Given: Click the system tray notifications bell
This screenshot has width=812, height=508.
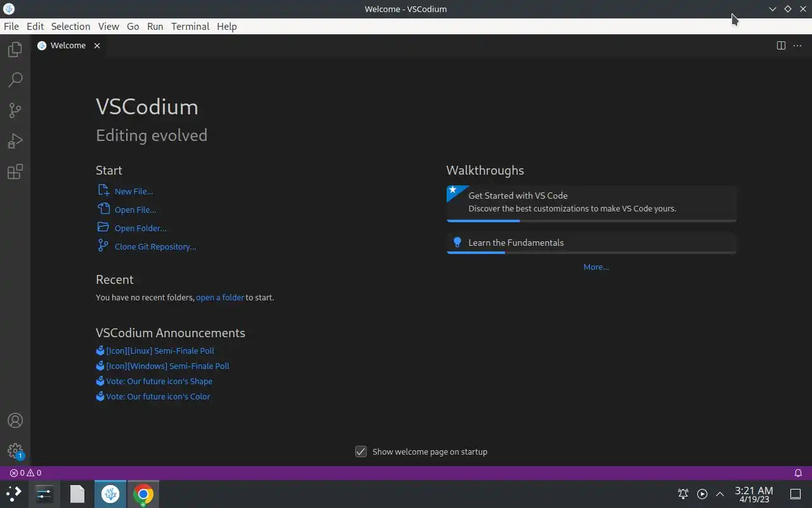Looking at the screenshot, I should click(683, 493).
